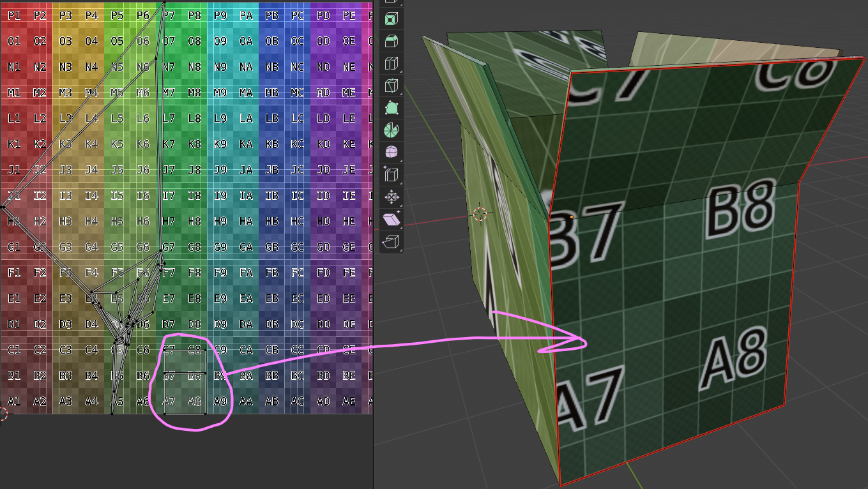Image resolution: width=868 pixels, height=489 pixels.
Task: Click the divider between UV editor and viewport
Action: pyautogui.click(x=374, y=255)
